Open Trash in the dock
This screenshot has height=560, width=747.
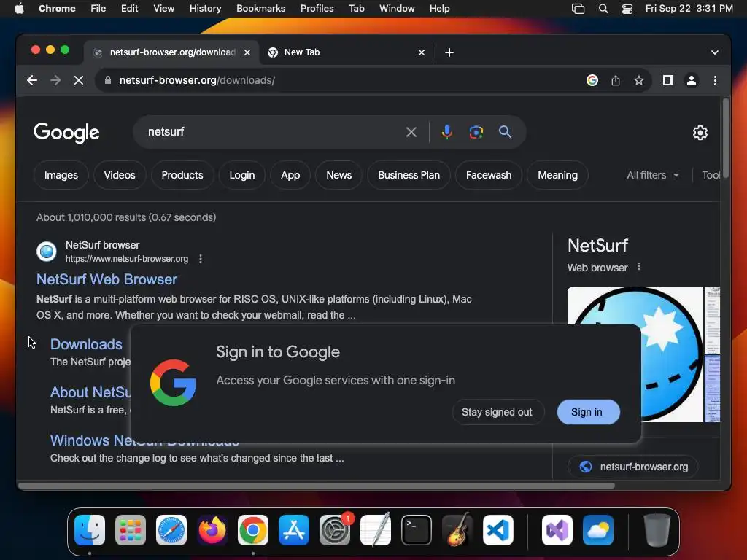pos(657,530)
